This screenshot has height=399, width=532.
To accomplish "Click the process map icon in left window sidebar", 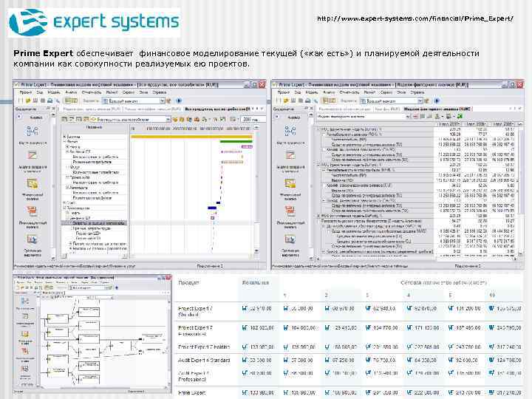I will click(33, 131).
